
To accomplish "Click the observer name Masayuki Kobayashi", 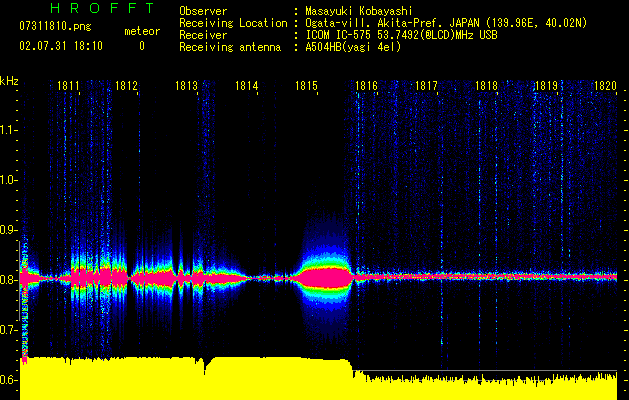I will 359,11.
